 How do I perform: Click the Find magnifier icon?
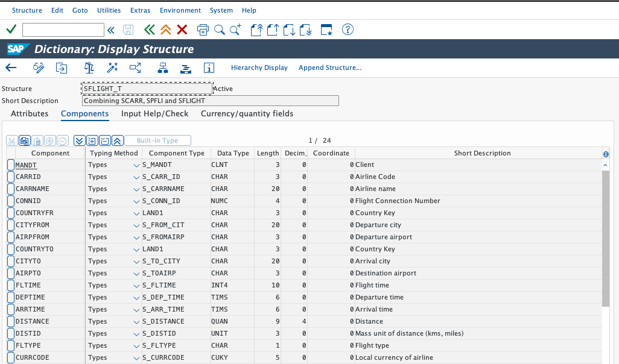(x=219, y=30)
